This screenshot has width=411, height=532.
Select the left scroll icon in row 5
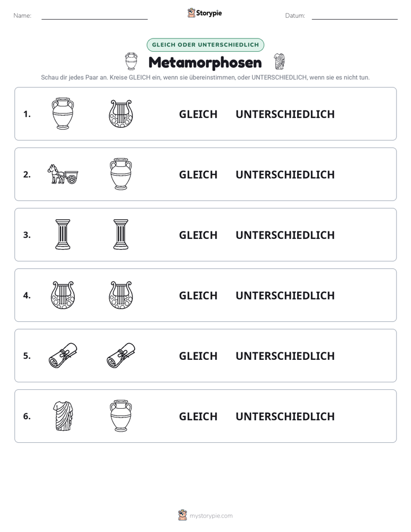[x=63, y=355]
